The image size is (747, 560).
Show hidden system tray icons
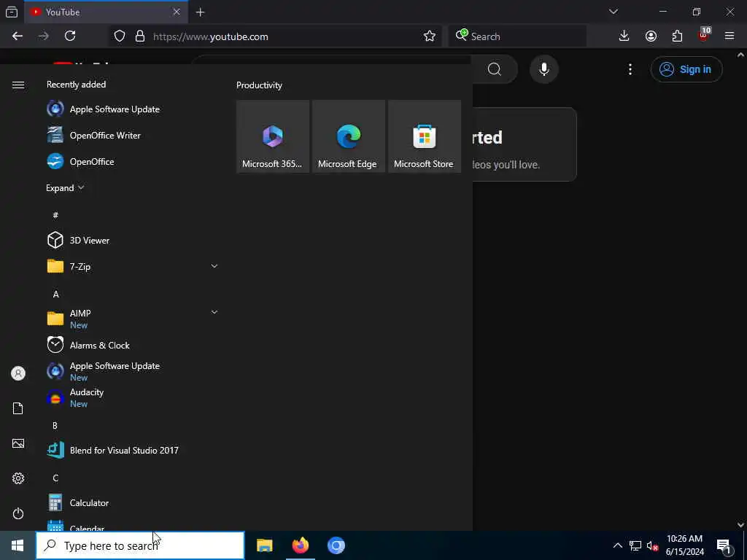coord(617,545)
